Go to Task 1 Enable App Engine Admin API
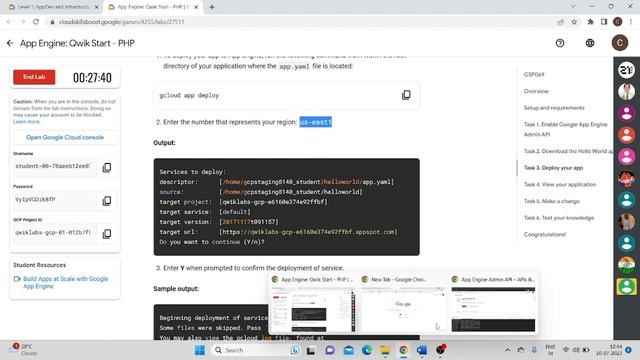This screenshot has width=640, height=360. [565, 129]
